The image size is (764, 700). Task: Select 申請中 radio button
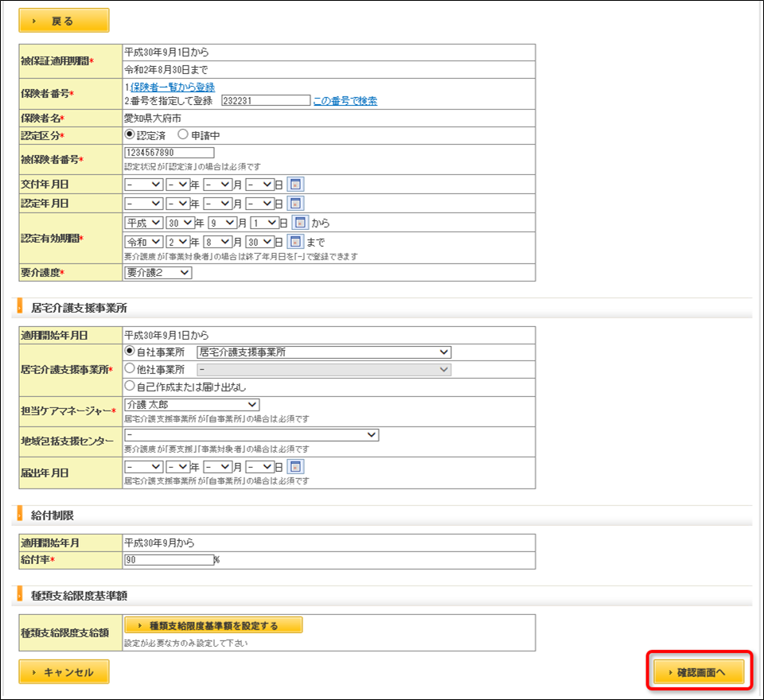183,134
